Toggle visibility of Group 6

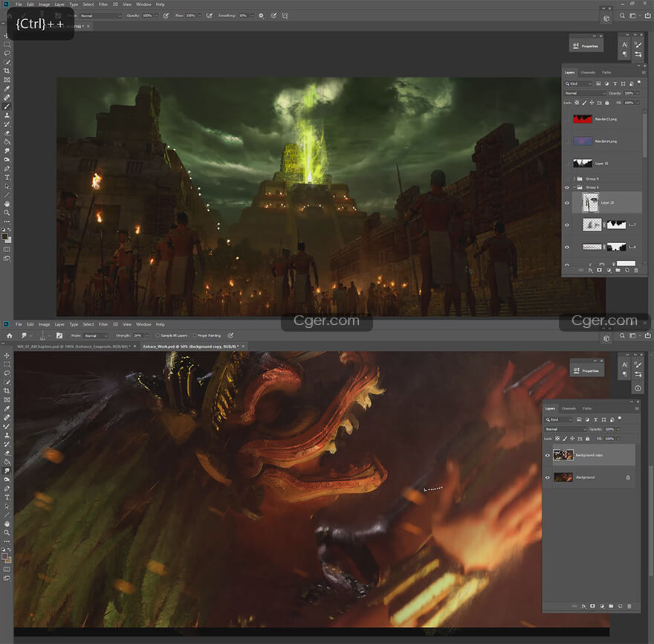[567, 187]
